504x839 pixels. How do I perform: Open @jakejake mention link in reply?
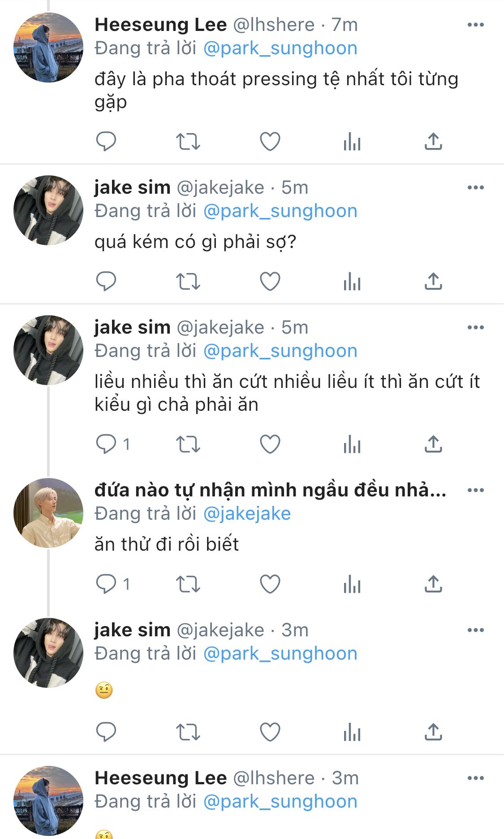pos(247,514)
